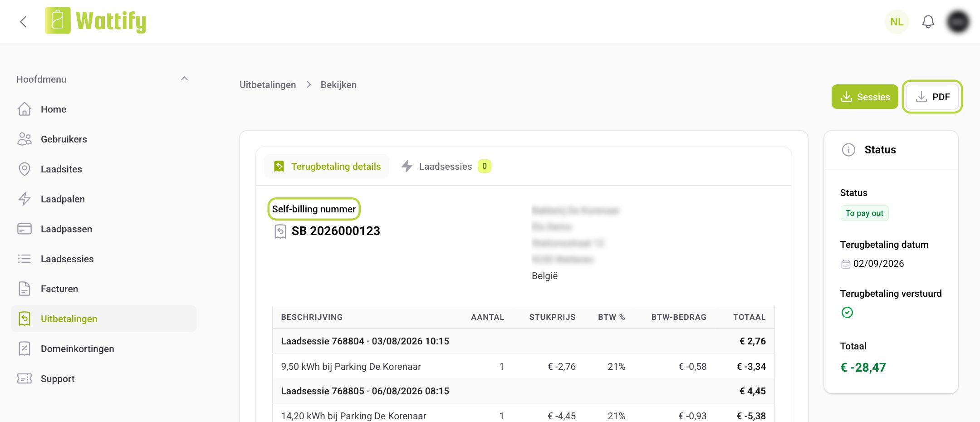Click the Bekijken breadcrumb
The image size is (980, 422).
click(338, 85)
